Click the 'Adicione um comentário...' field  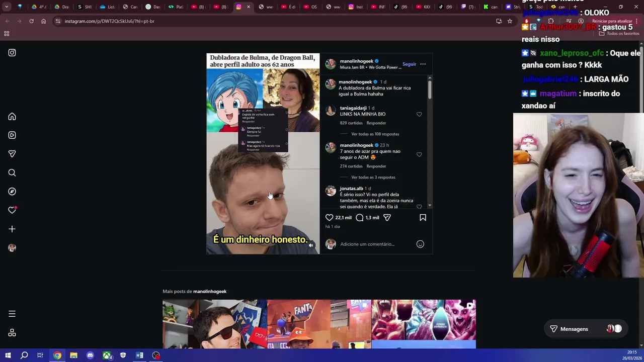coord(375,244)
